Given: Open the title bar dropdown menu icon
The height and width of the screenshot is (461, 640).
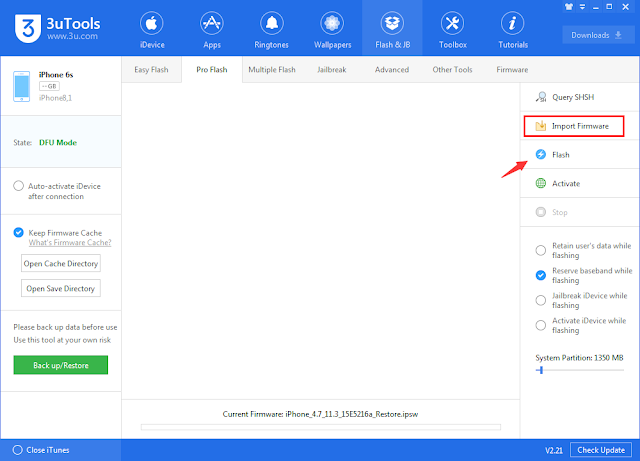Looking at the screenshot, I should point(582,7).
